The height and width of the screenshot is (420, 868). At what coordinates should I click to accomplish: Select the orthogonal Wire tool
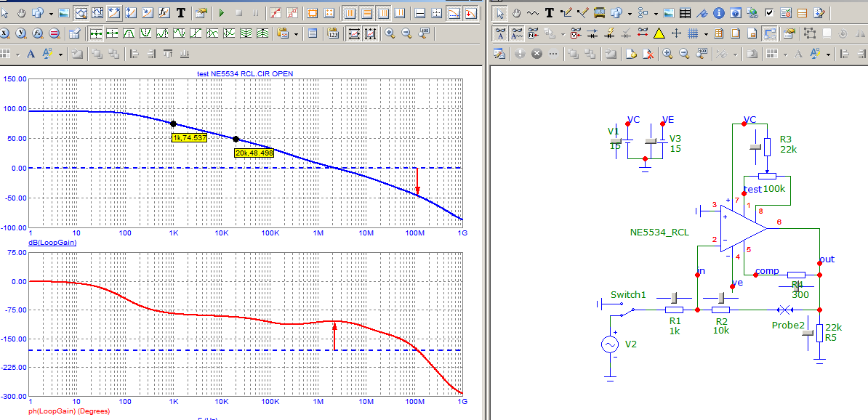pyautogui.click(x=566, y=13)
